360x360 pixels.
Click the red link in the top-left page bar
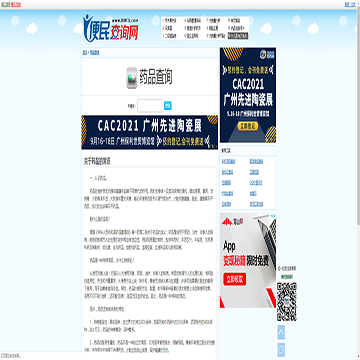[x=15, y=4]
